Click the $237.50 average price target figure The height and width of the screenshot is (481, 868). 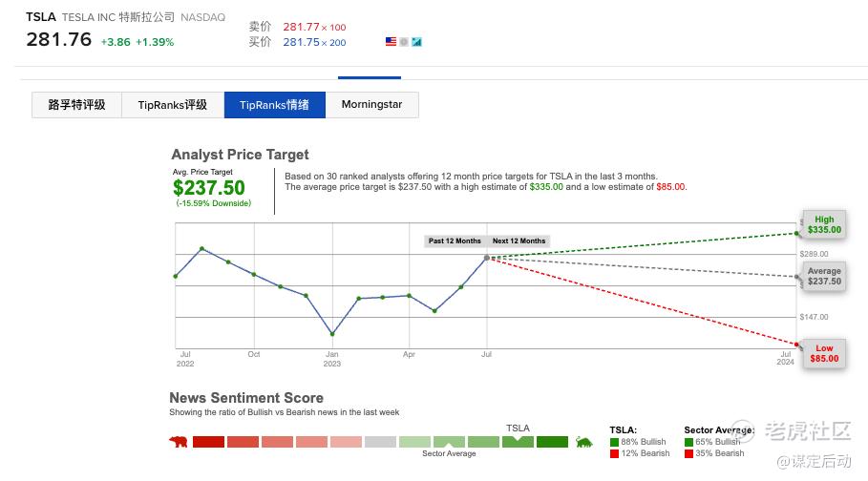tap(209, 188)
